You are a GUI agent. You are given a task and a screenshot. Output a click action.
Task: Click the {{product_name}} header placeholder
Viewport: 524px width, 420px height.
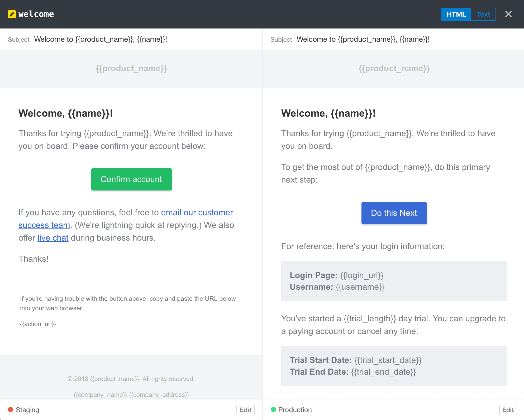click(x=131, y=68)
